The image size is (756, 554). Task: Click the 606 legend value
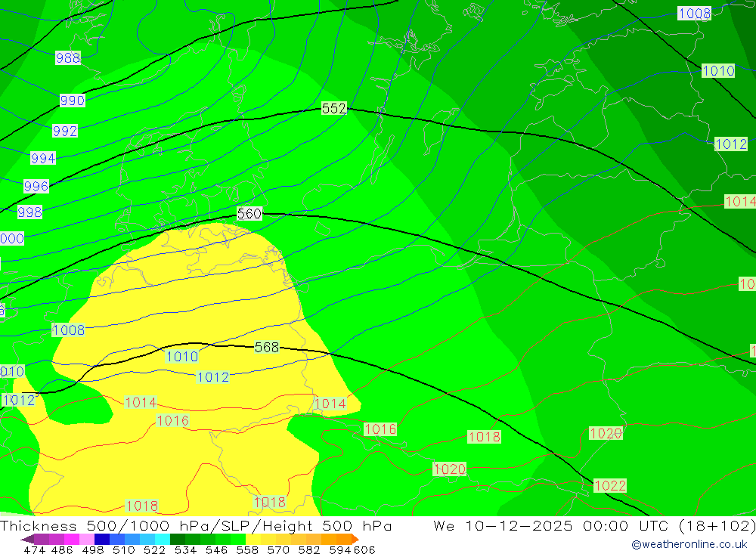tap(364, 549)
